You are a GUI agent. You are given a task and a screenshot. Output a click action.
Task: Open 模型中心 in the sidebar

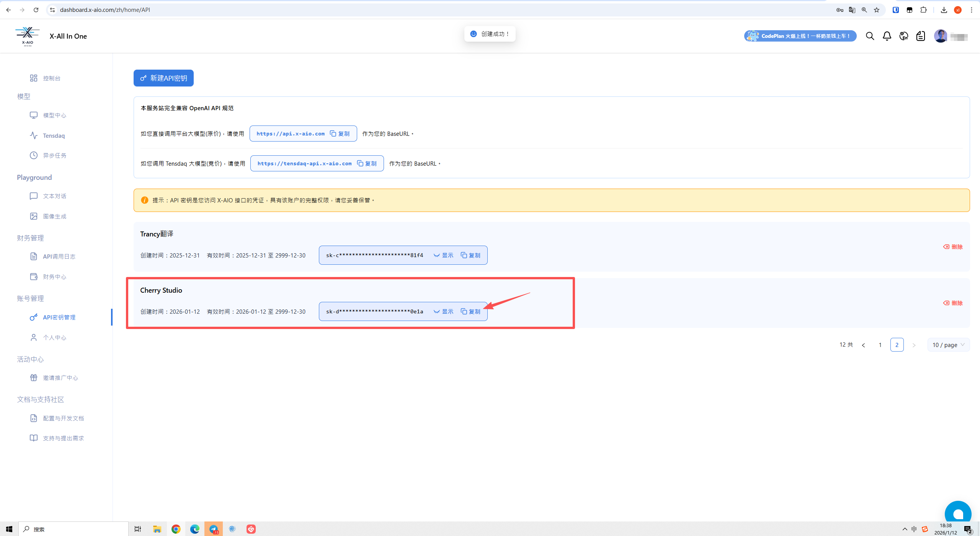pos(54,115)
